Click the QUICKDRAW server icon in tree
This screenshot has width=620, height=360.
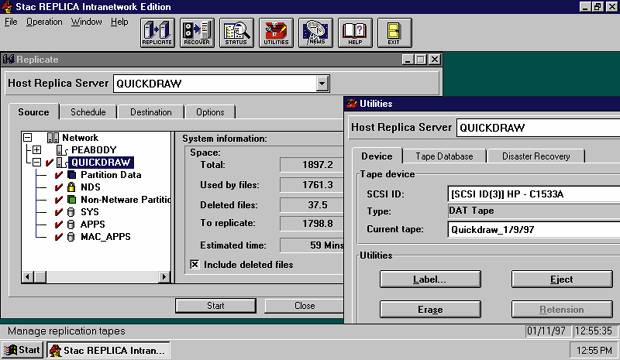coord(61,162)
